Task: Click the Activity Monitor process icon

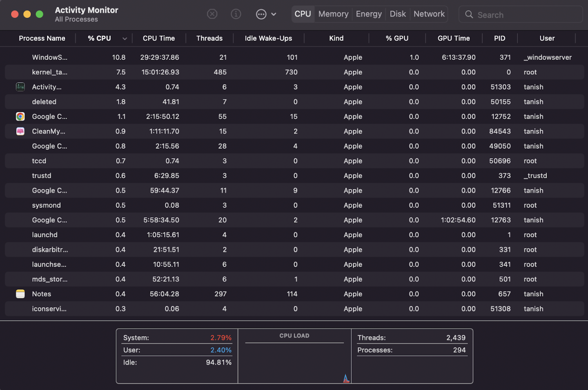Action: click(x=20, y=87)
